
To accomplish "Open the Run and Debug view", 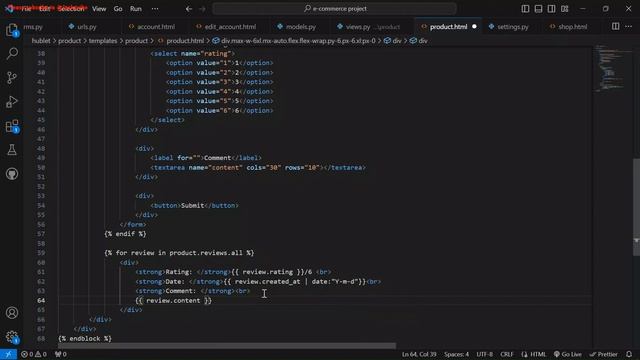I will point(12,102).
